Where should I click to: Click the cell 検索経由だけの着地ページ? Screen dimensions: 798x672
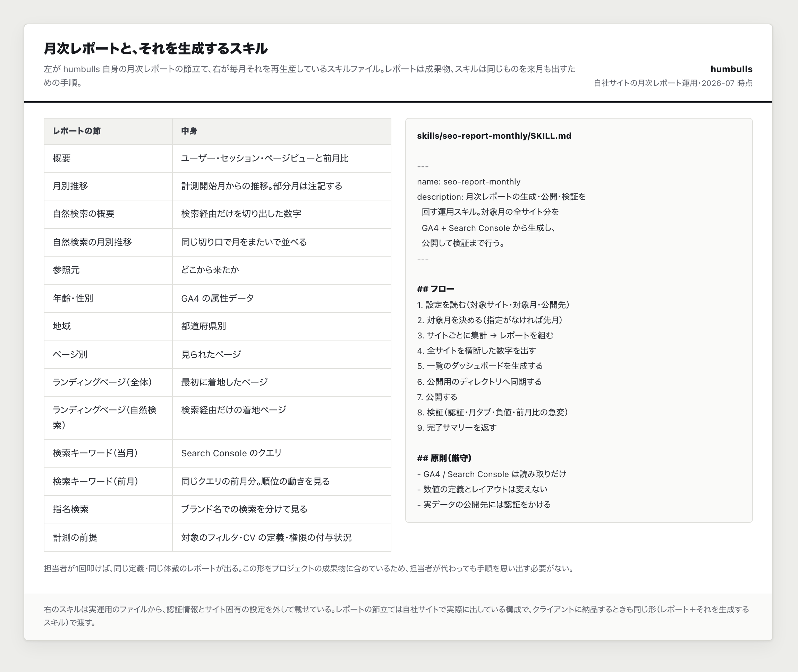(x=282, y=418)
